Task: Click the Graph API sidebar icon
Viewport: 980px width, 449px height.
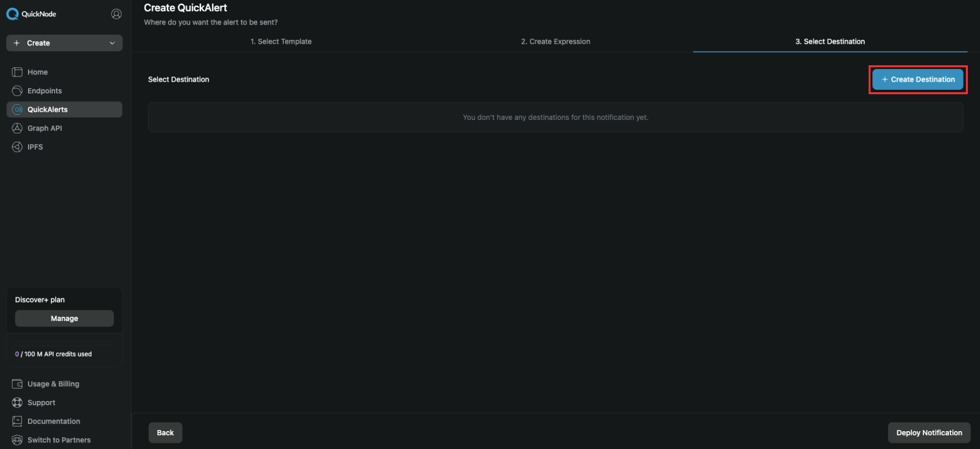Action: point(17,128)
